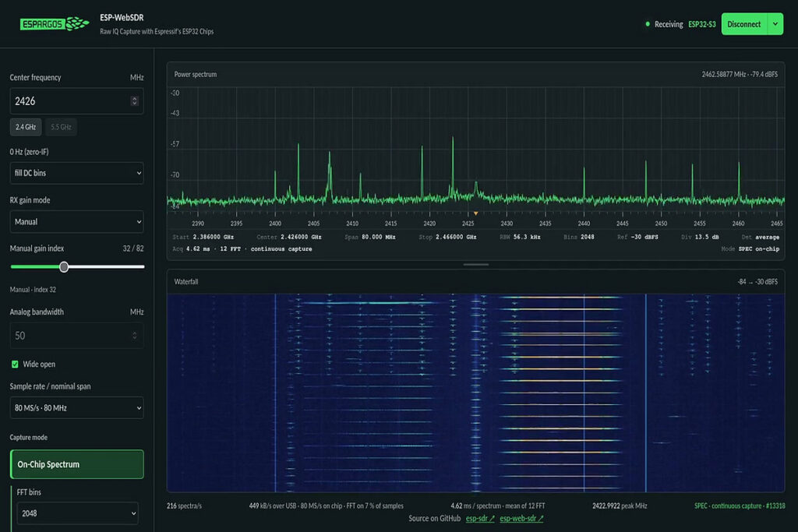Screen dimensions: 798x532
Task: Click the 2422.9922 peak MHz status
Action: point(620,506)
